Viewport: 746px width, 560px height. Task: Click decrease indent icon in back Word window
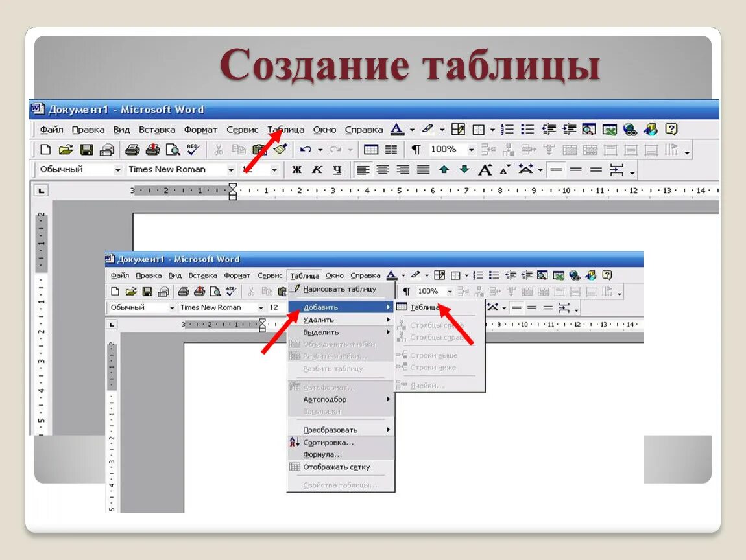[x=549, y=129]
